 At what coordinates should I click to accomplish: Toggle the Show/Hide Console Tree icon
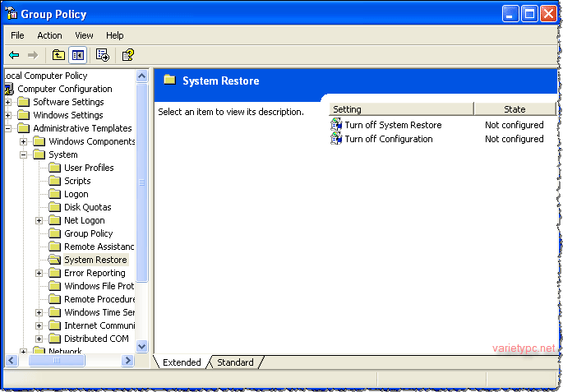(x=78, y=55)
